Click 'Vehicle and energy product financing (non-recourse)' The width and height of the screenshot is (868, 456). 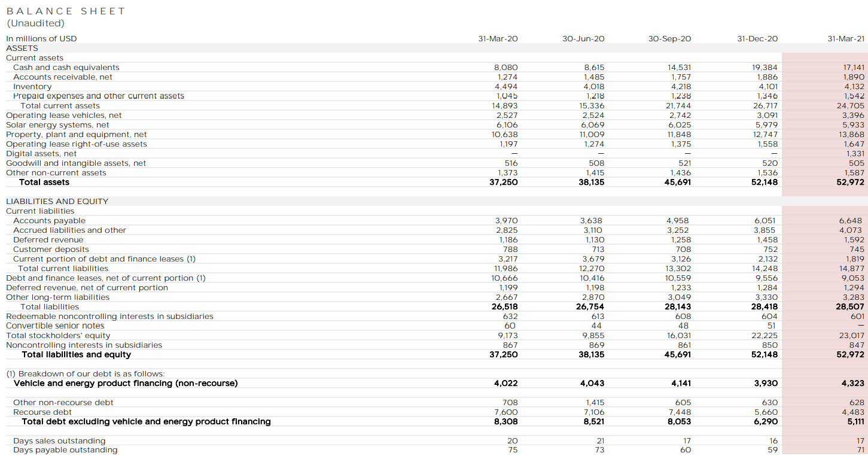[x=126, y=383]
